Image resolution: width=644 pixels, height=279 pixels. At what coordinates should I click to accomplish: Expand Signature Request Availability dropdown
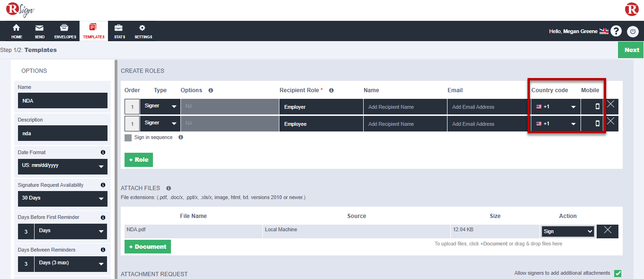tap(63, 198)
